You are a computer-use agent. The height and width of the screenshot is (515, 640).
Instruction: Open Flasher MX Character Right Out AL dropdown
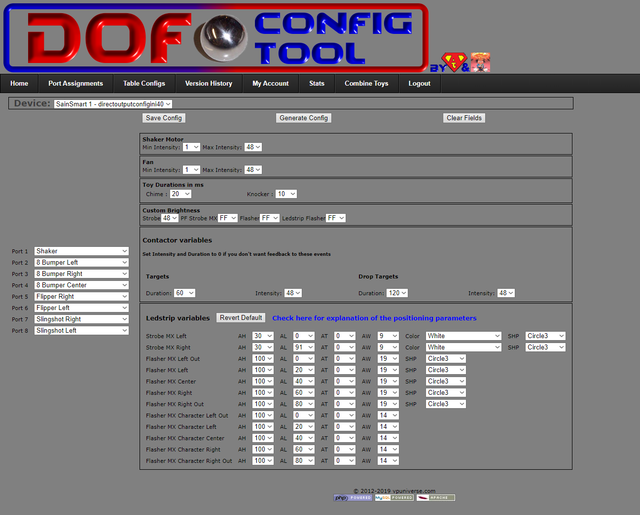(304, 461)
